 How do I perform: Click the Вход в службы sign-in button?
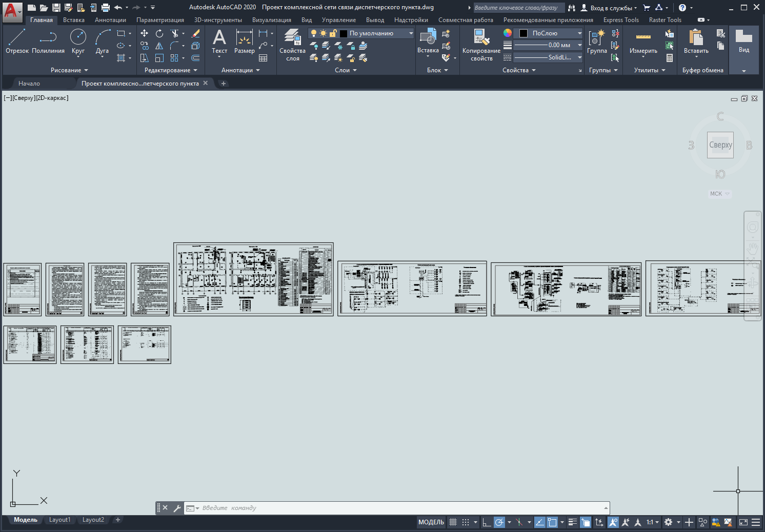[x=610, y=8]
